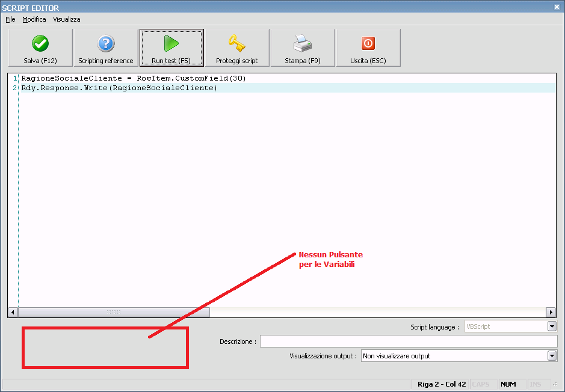Screen dimensions: 565x392
Task: Exit via the Uscita (ESC) button
Action: (x=368, y=48)
